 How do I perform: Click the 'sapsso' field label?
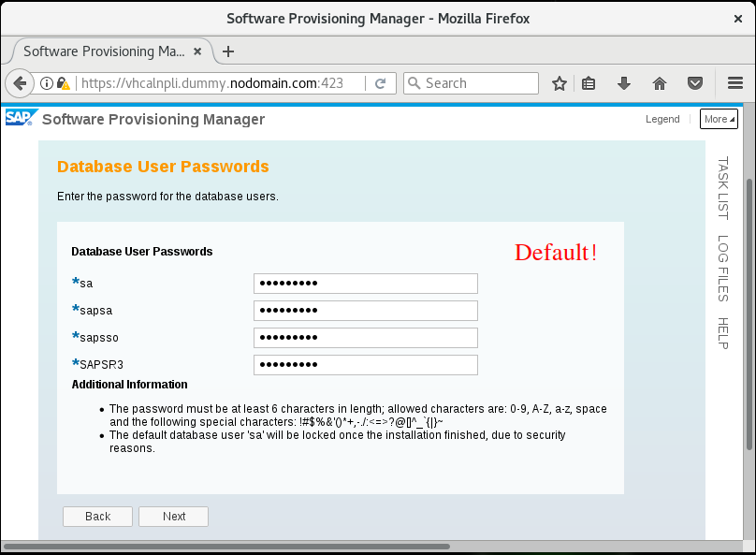[99, 338]
